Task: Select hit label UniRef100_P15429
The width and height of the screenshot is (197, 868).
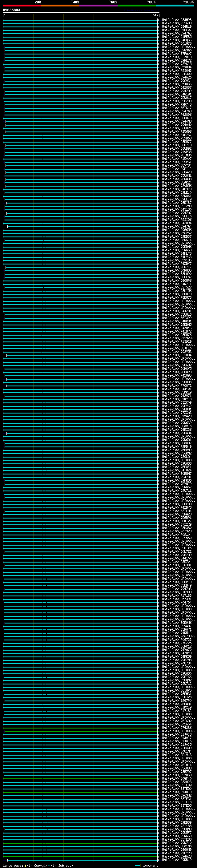Action: click(176, 416)
